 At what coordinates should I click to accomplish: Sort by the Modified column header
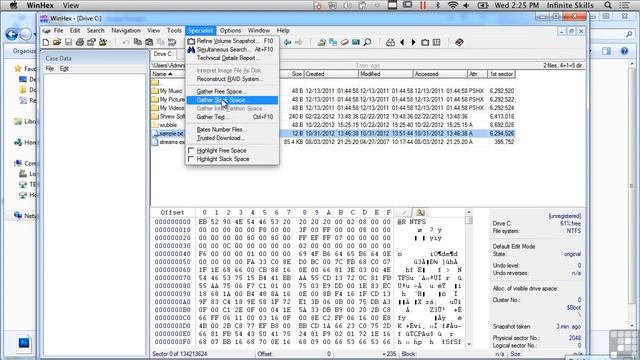[386, 74]
